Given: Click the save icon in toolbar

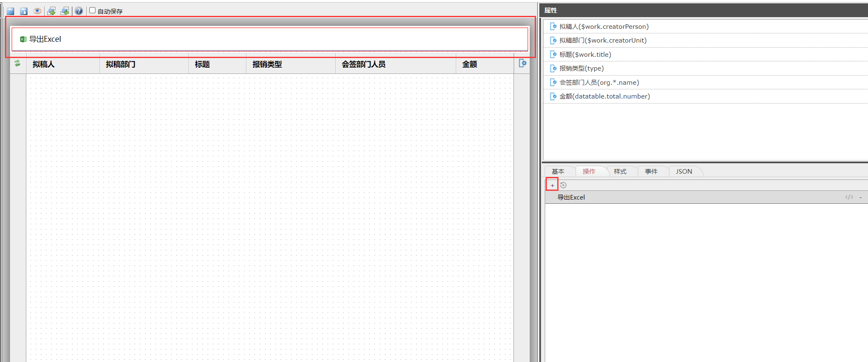Looking at the screenshot, I should [10, 11].
